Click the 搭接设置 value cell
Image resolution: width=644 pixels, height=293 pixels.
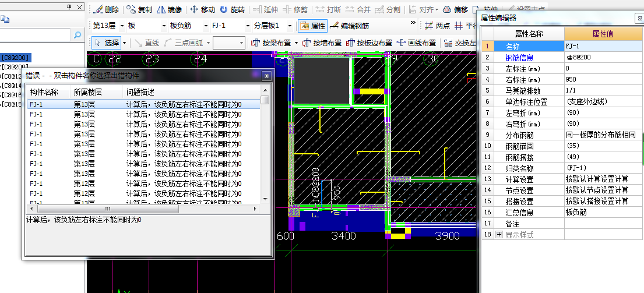[x=603, y=201]
